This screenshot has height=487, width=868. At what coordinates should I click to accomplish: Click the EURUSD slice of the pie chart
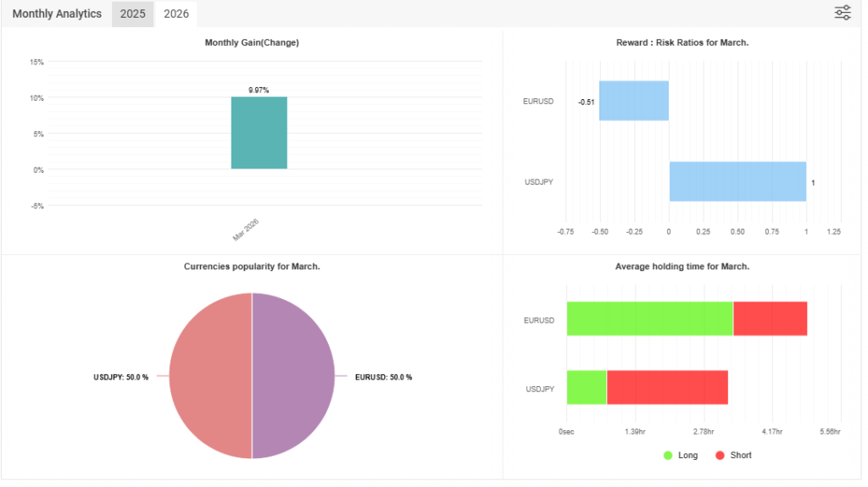(293, 376)
